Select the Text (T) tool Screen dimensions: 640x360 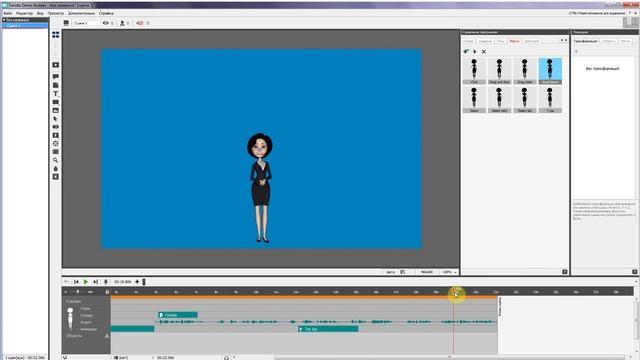coord(56,93)
